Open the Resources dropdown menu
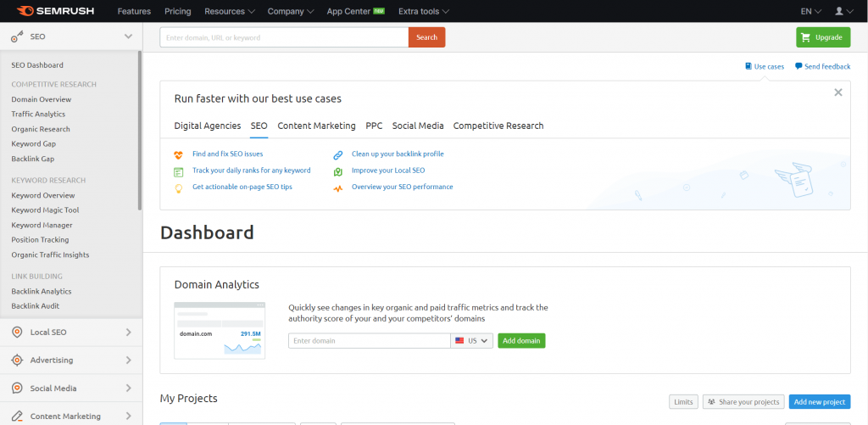 [x=230, y=11]
